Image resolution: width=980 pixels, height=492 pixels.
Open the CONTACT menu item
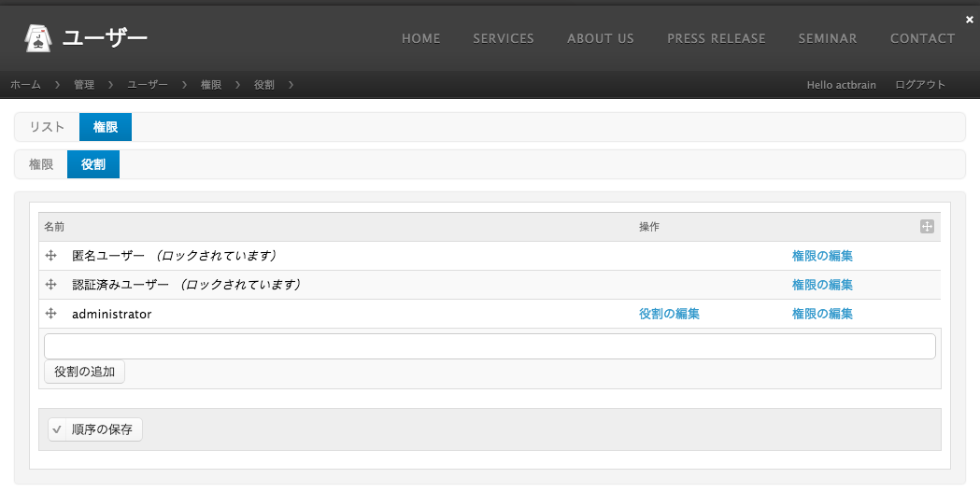pos(922,38)
